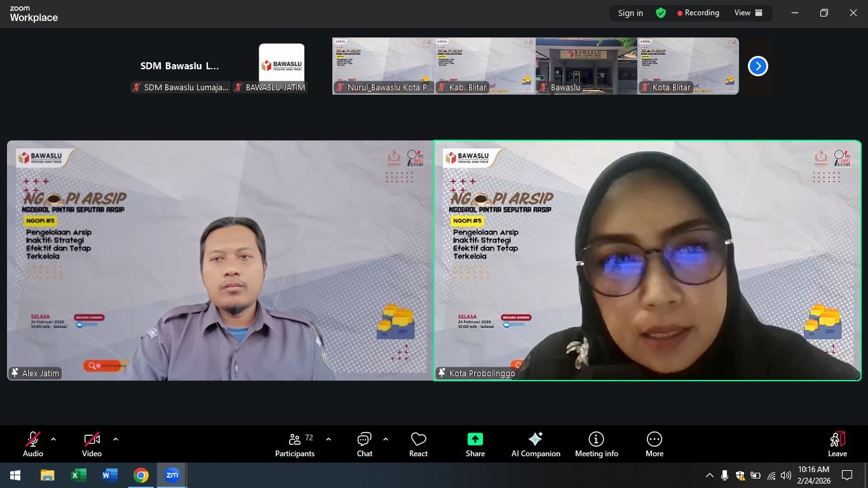
Task: Click the green Share screen icon
Action: [475, 440]
